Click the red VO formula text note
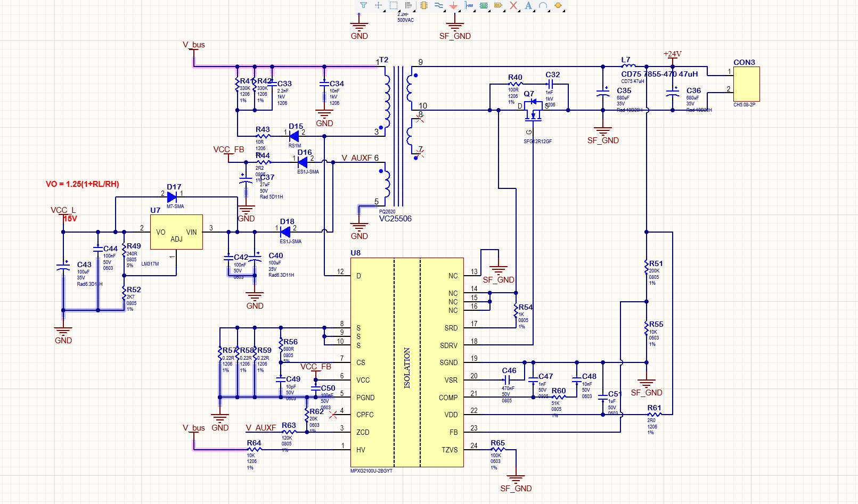The width and height of the screenshot is (858, 504). pyautogui.click(x=83, y=184)
